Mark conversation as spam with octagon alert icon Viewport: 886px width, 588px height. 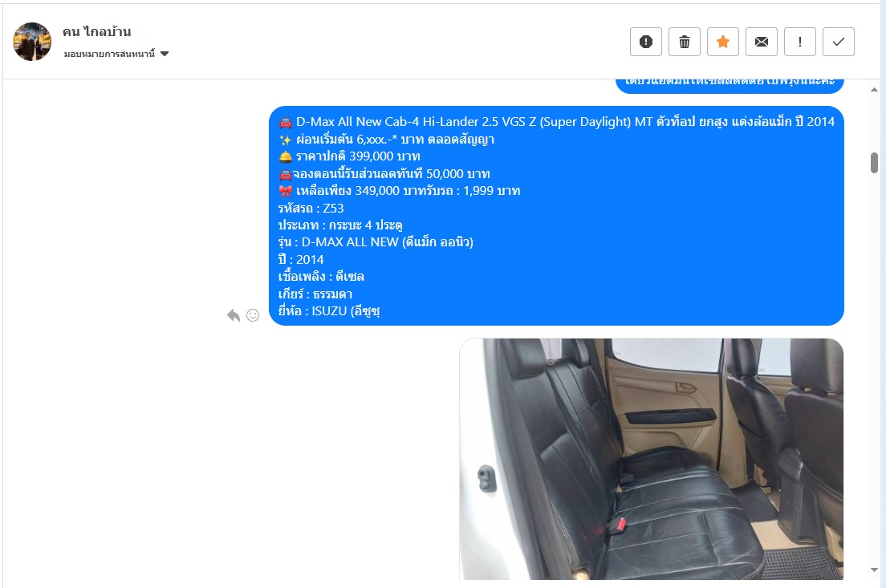tap(646, 42)
